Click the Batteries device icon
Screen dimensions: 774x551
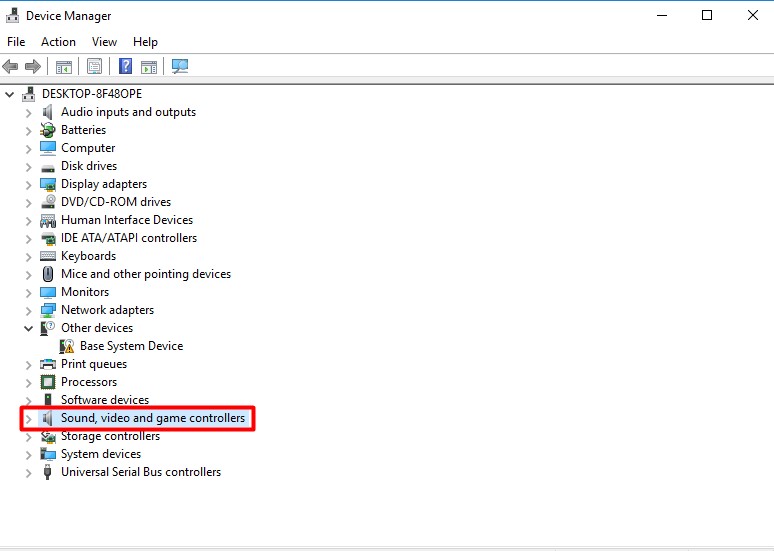tap(48, 130)
